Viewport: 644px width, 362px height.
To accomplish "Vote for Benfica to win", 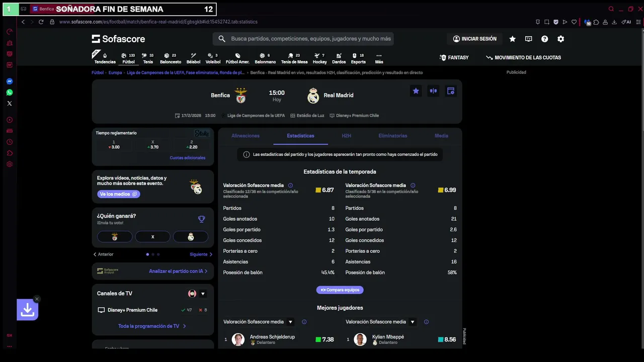I will click(115, 237).
